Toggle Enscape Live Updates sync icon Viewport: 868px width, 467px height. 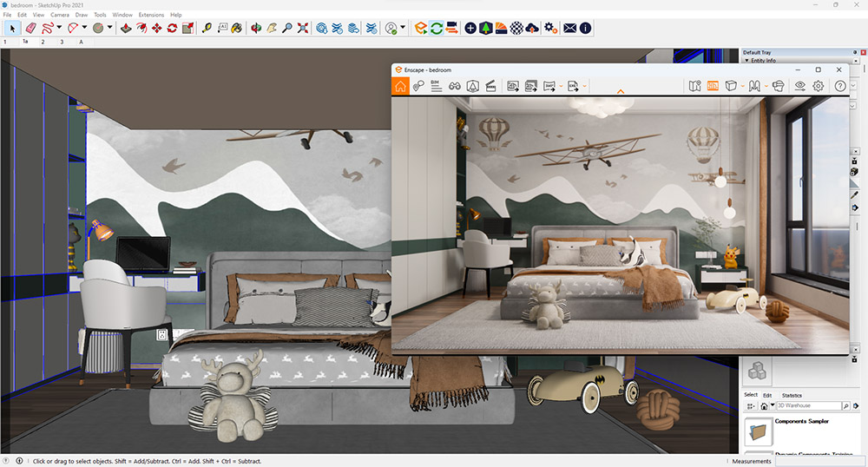(x=437, y=28)
